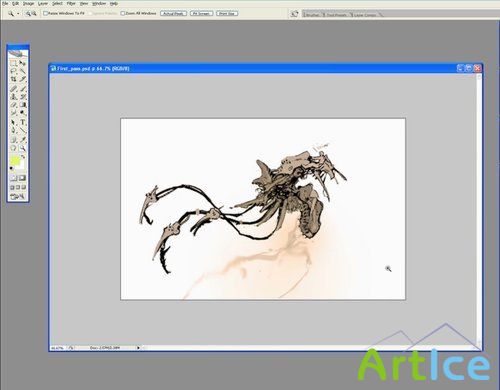This screenshot has height=390, width=500.
Task: Select the Slice tool
Action: [x=23, y=79]
